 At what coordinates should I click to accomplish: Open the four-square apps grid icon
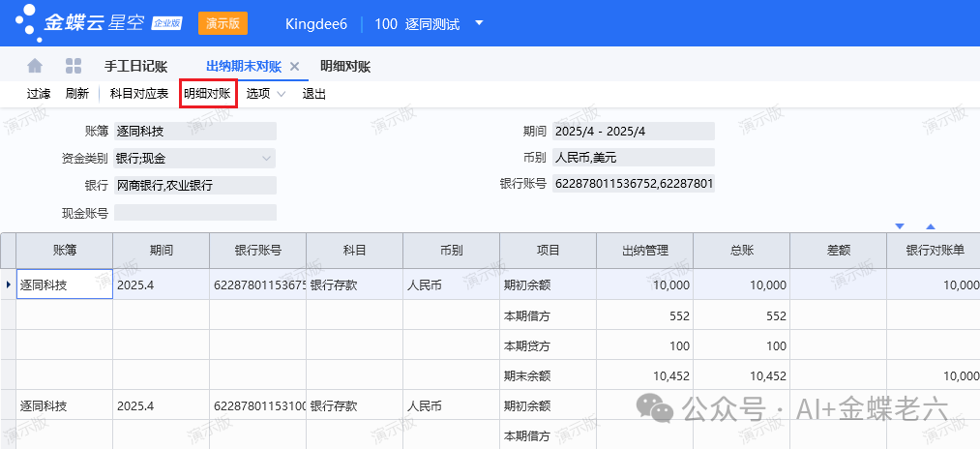click(x=73, y=66)
